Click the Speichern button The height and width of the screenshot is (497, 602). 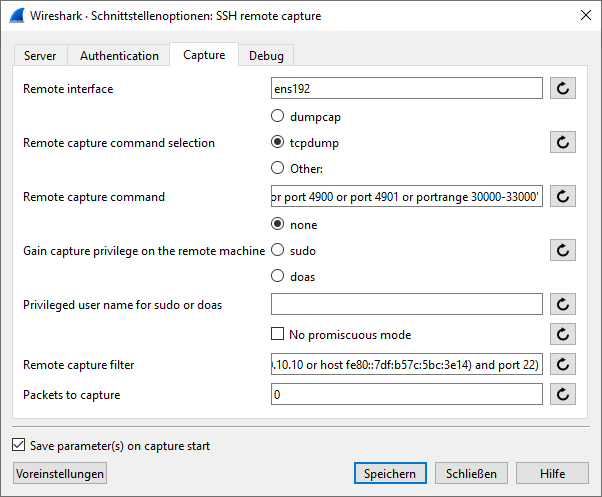(390, 473)
